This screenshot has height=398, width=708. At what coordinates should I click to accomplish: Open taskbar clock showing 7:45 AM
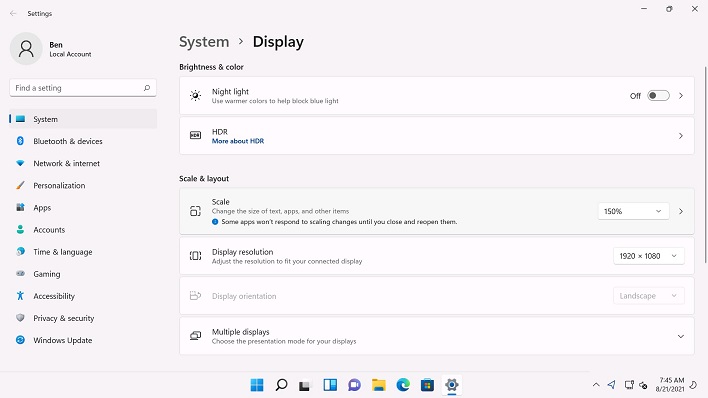(x=670, y=384)
